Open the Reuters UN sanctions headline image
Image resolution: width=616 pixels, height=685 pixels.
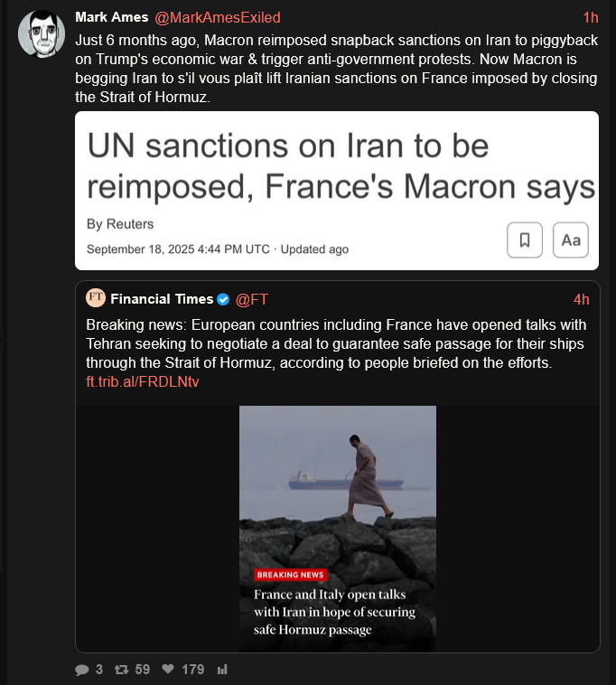tap(337, 191)
